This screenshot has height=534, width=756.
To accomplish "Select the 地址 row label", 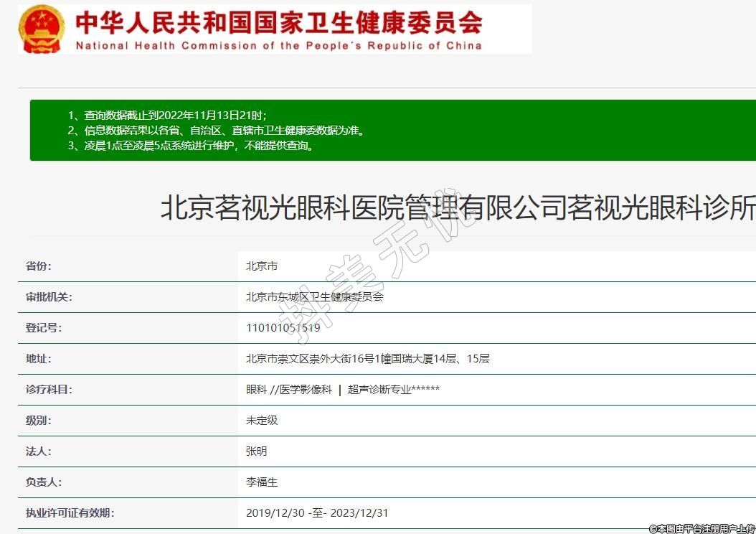I will tap(39, 359).
